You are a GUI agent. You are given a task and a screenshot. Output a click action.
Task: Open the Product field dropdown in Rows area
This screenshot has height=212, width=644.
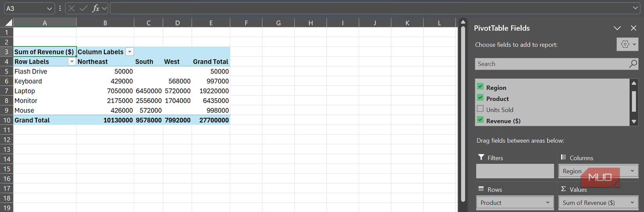(548, 203)
